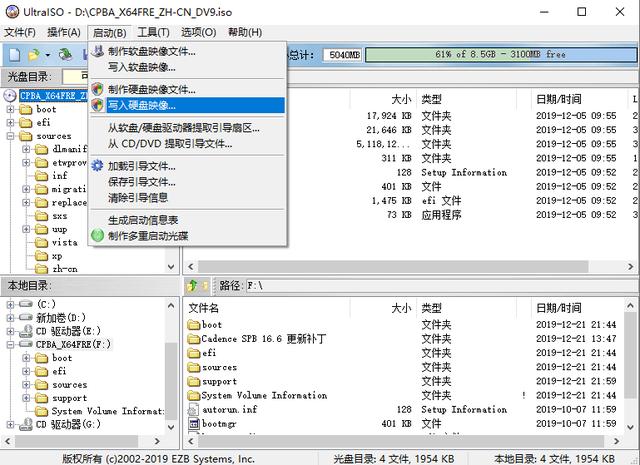Open the 帮助(H) menu
The height and width of the screenshot is (465, 640).
(x=245, y=32)
